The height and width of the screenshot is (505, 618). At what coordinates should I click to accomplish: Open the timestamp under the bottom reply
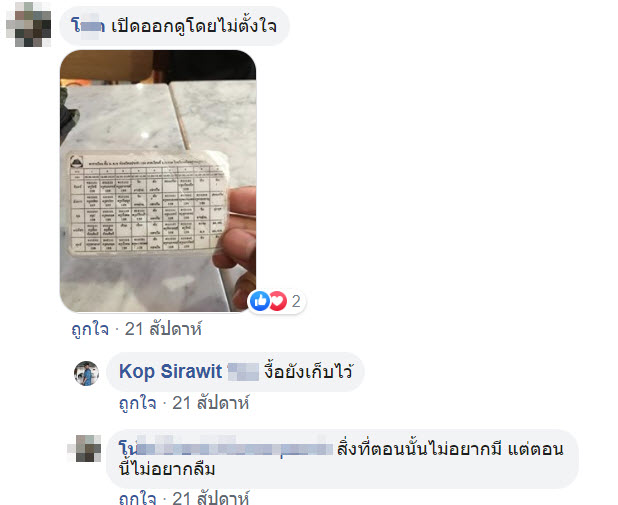point(211,498)
